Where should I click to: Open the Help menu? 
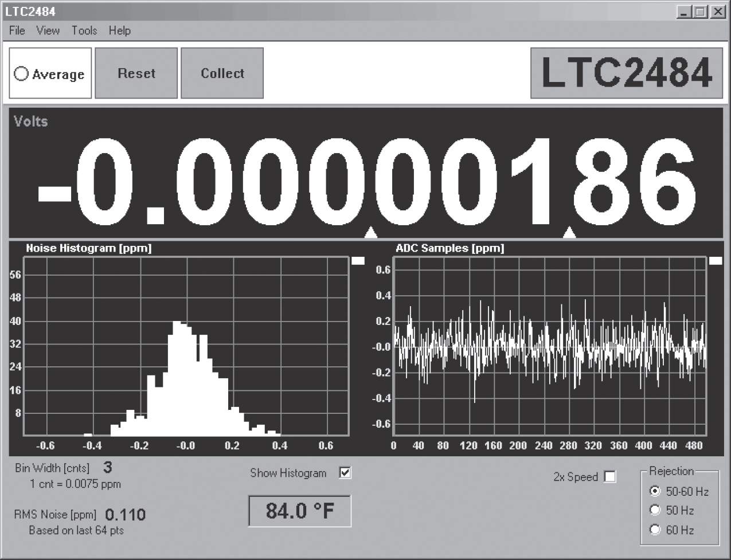[x=120, y=31]
